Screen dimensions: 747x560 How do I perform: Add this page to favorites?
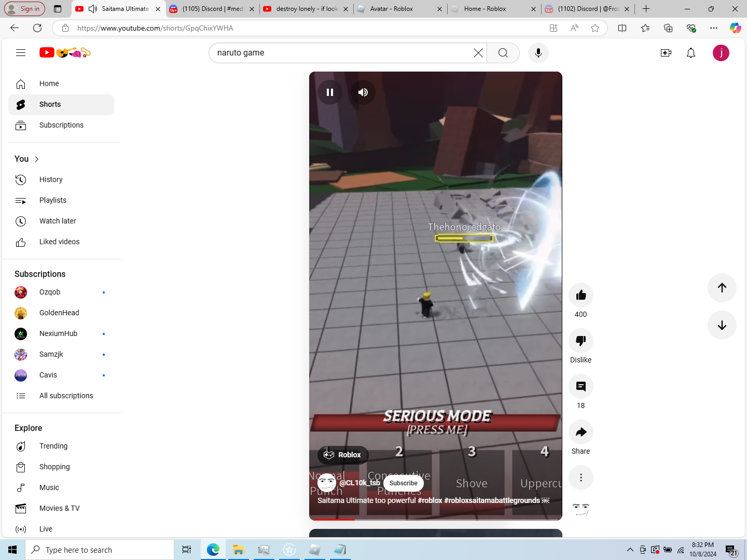595,28
